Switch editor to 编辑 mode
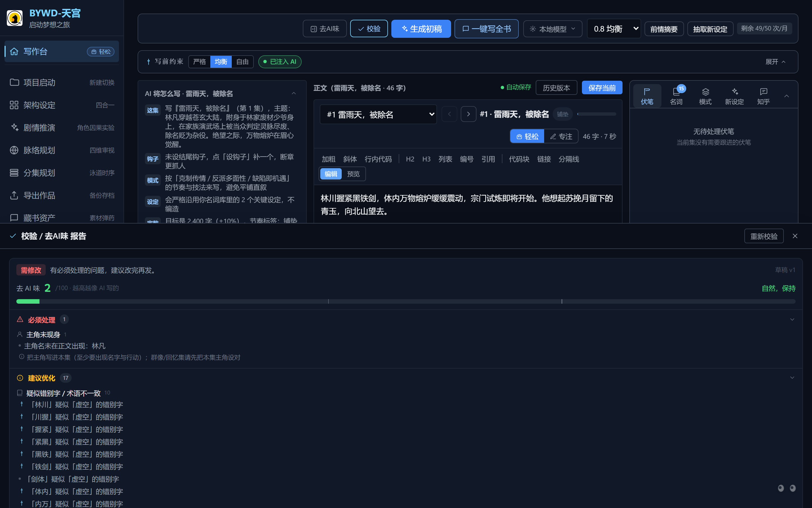 331,174
